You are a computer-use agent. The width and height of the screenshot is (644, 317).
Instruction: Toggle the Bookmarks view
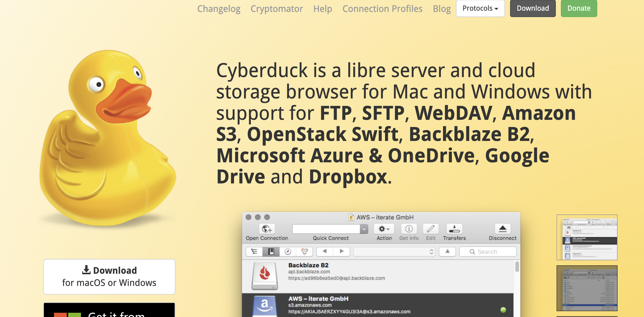click(271, 251)
